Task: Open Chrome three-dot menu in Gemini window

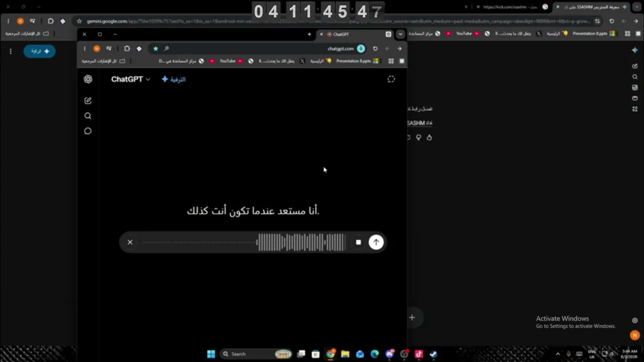Action: [x=8, y=21]
